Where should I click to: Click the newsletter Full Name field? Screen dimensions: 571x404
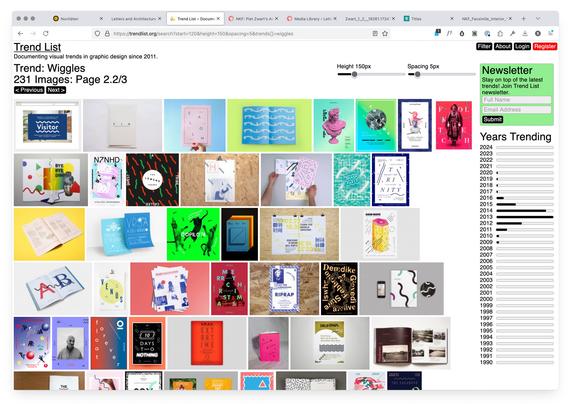tap(516, 99)
